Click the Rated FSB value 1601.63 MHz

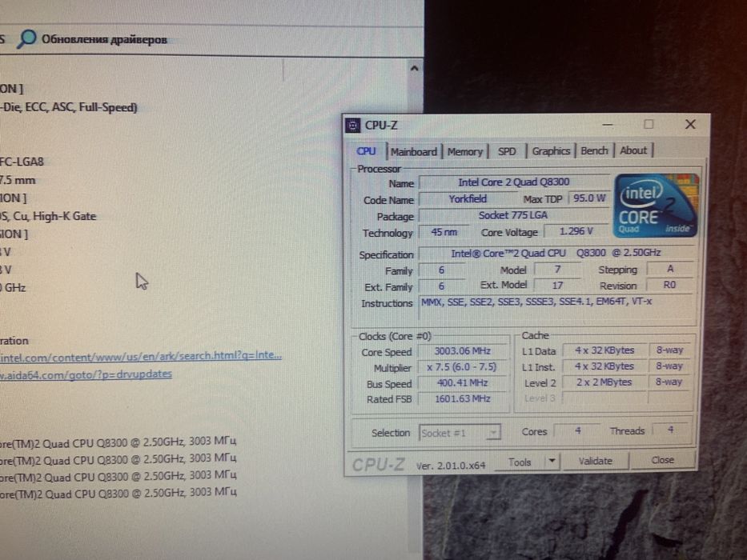tap(462, 398)
